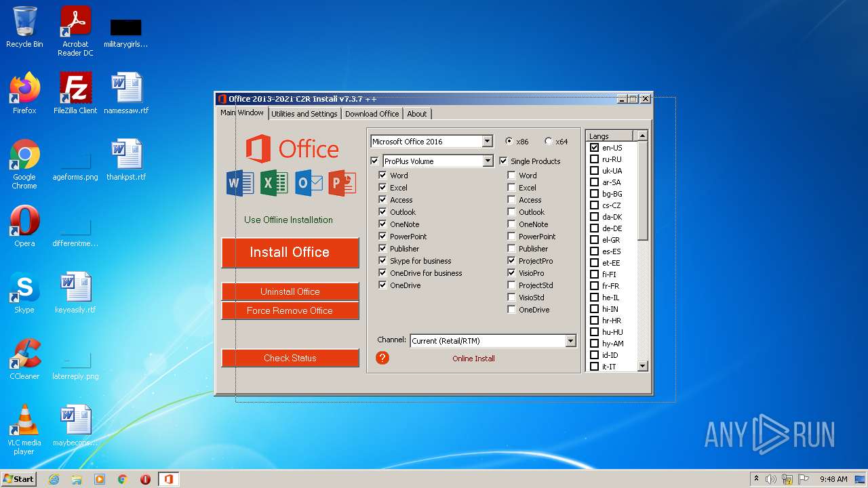Click the Check Status button
This screenshot has width=868, height=488.
pos(290,358)
